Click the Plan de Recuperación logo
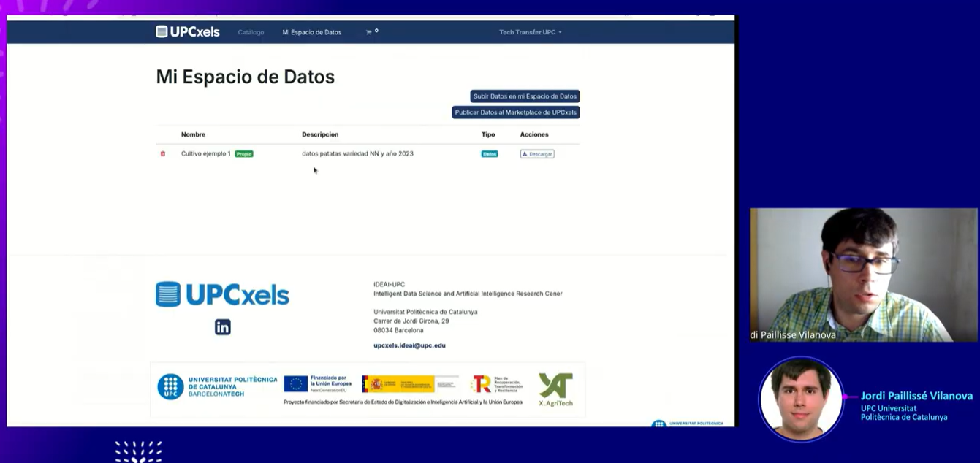 tap(497, 383)
